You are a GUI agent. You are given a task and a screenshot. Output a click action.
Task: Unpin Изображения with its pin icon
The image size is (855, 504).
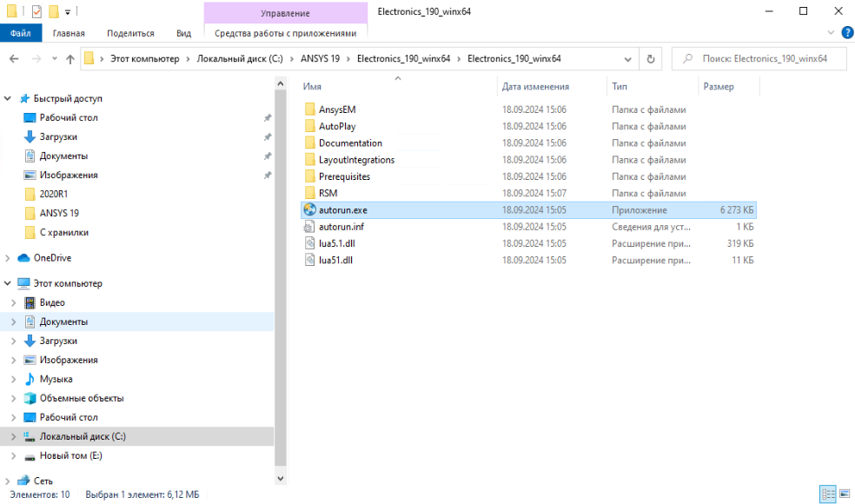pyautogui.click(x=268, y=175)
